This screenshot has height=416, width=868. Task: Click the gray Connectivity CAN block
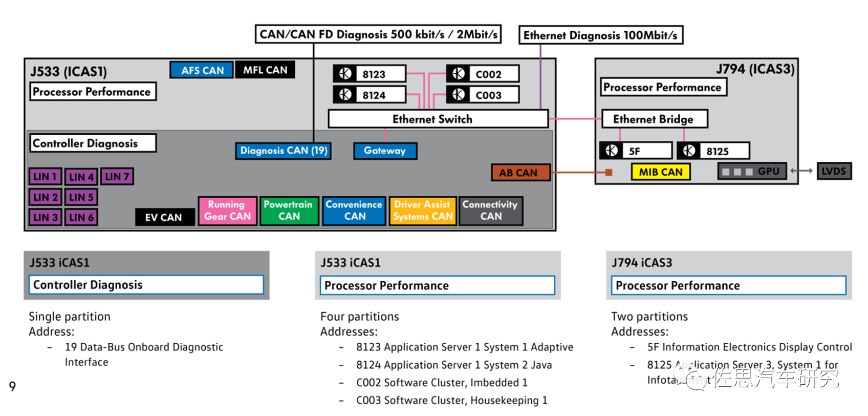click(491, 211)
